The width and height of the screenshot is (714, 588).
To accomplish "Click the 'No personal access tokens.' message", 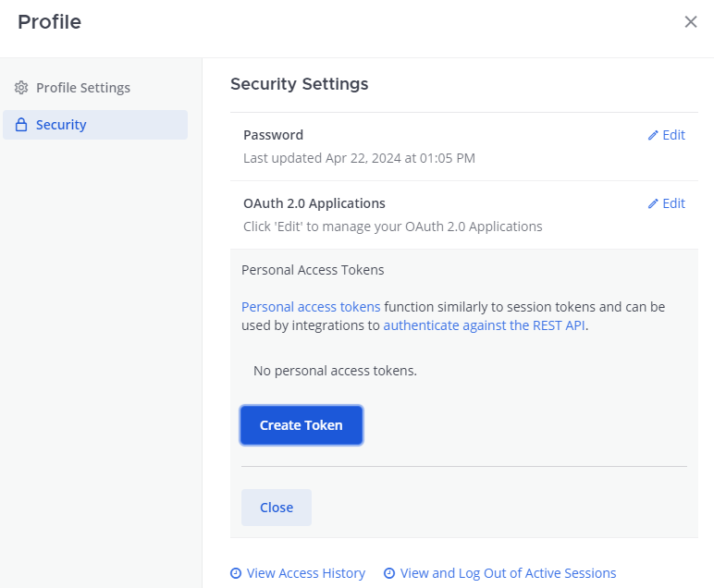I will click(x=335, y=371).
